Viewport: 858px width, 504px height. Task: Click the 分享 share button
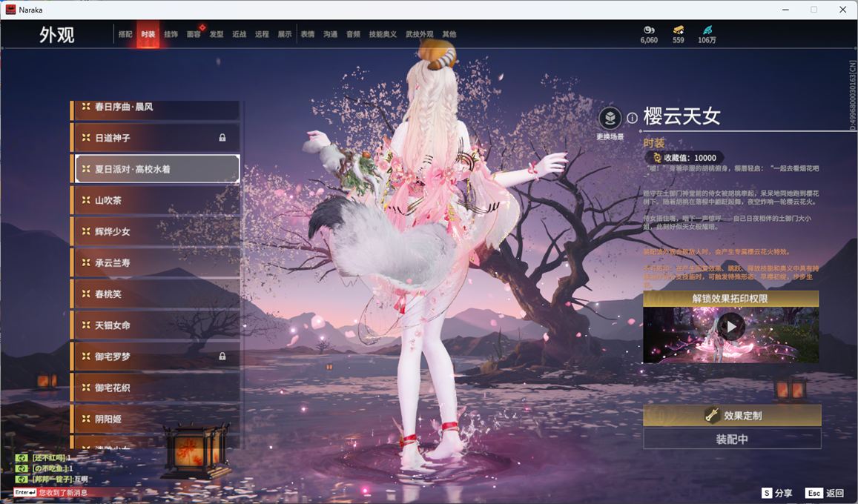[x=776, y=493]
